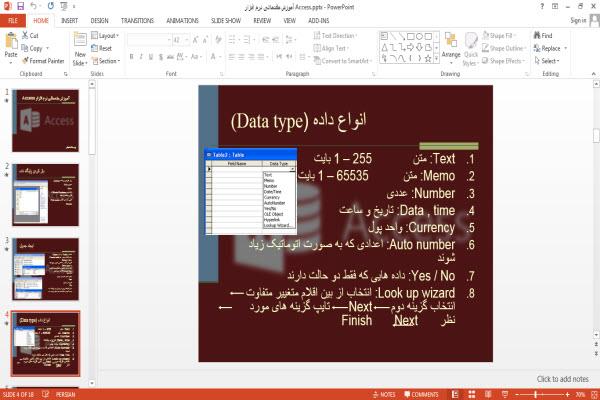Open the Layout dropdown

tap(105, 36)
